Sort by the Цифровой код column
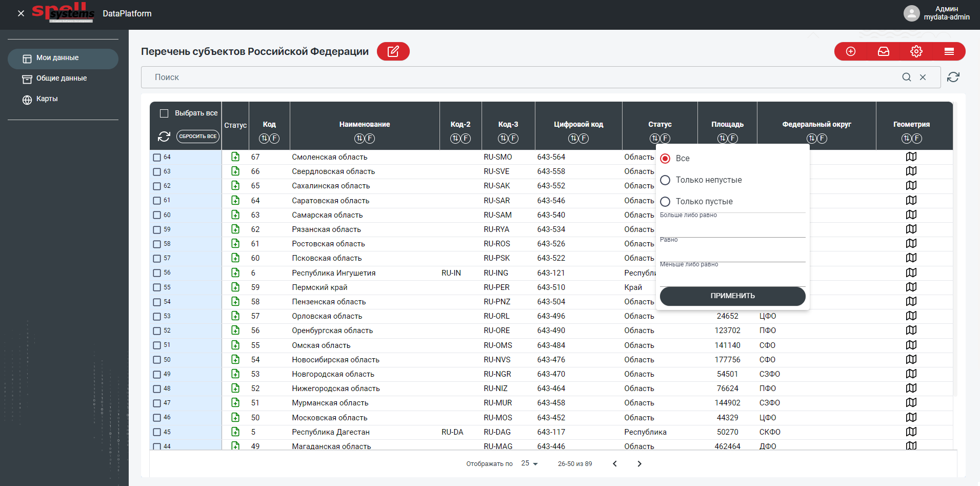Screen dimensions: 980x486 coord(573,138)
